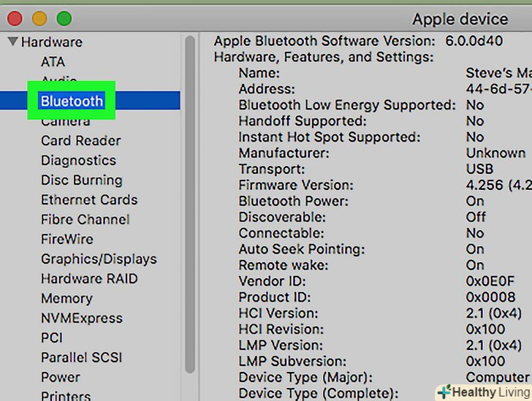532x401 pixels.
Task: Click the Remote wake label
Action: tap(284, 265)
